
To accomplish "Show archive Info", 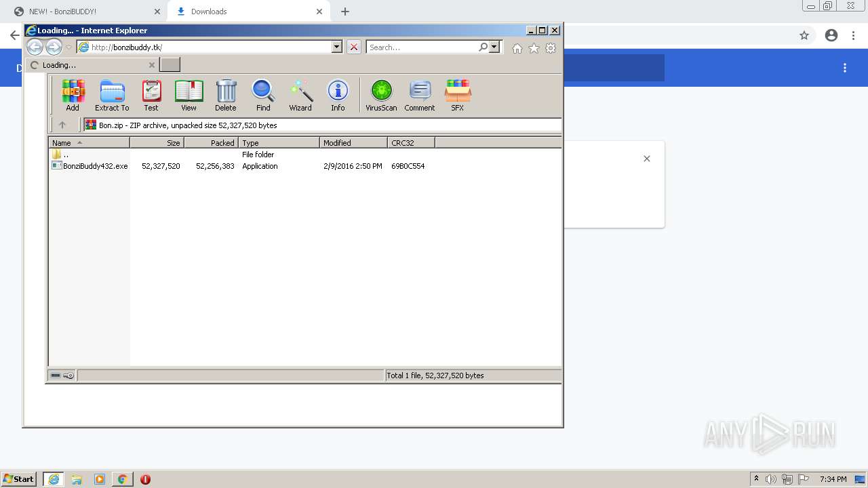I will pyautogui.click(x=338, y=96).
